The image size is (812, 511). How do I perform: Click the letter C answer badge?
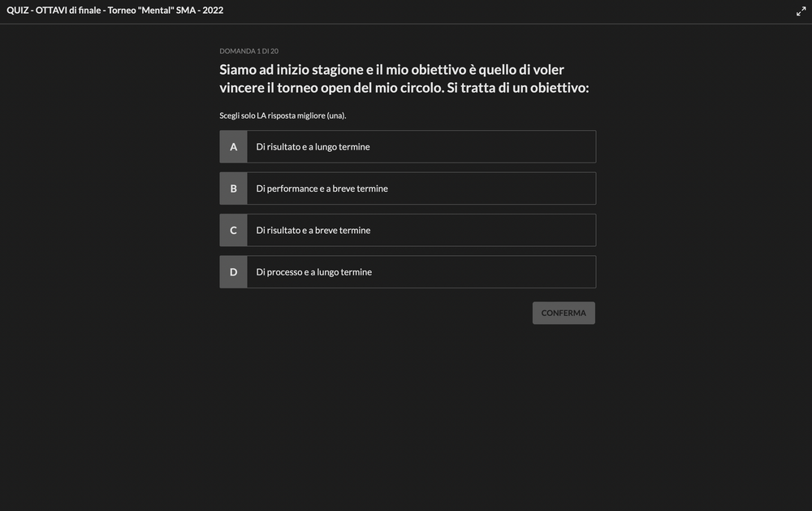(234, 231)
